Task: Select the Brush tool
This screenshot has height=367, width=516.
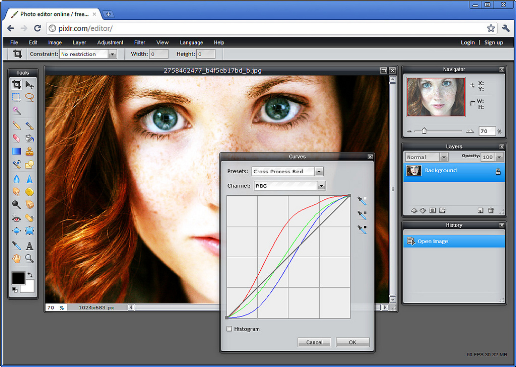Action: pyautogui.click(x=30, y=125)
